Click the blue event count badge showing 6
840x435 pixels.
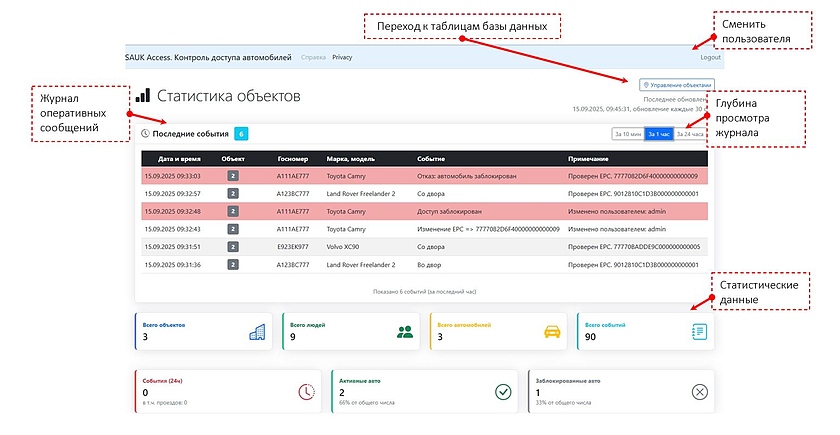[x=241, y=133]
